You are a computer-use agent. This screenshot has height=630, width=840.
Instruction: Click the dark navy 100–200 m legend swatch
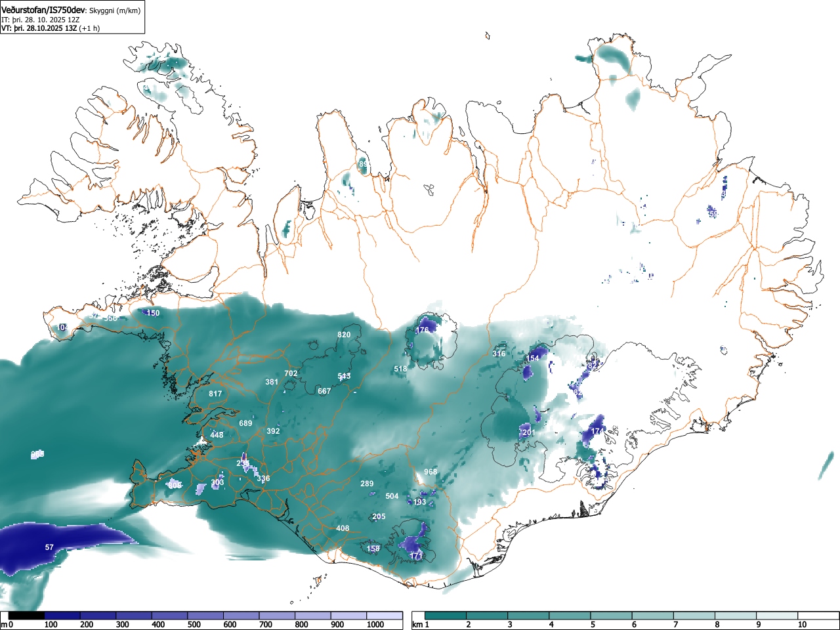[x=62, y=616]
